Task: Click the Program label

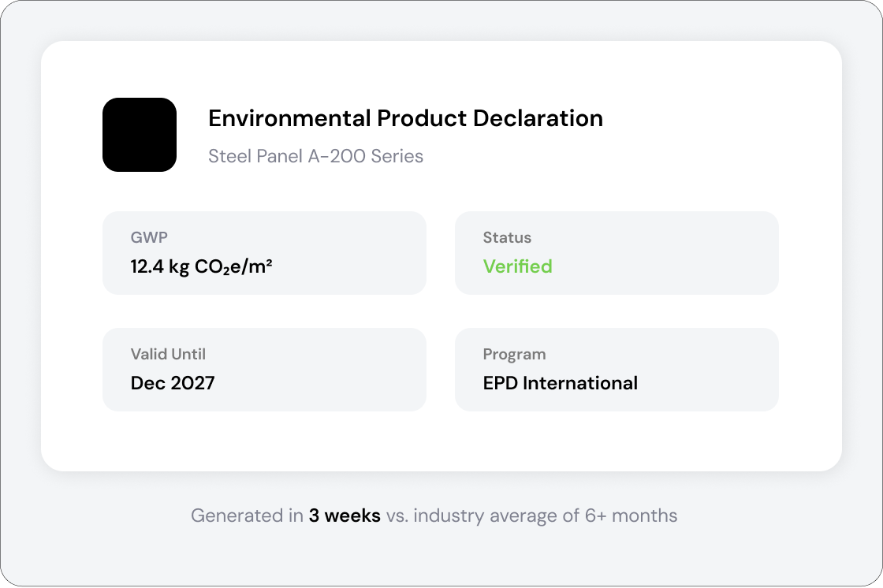Action: (514, 354)
